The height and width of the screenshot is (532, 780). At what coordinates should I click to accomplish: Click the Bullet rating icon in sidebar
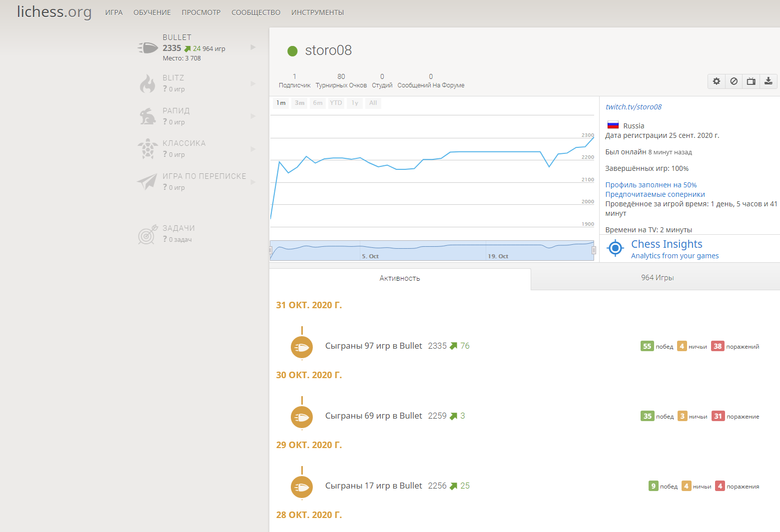coord(148,48)
